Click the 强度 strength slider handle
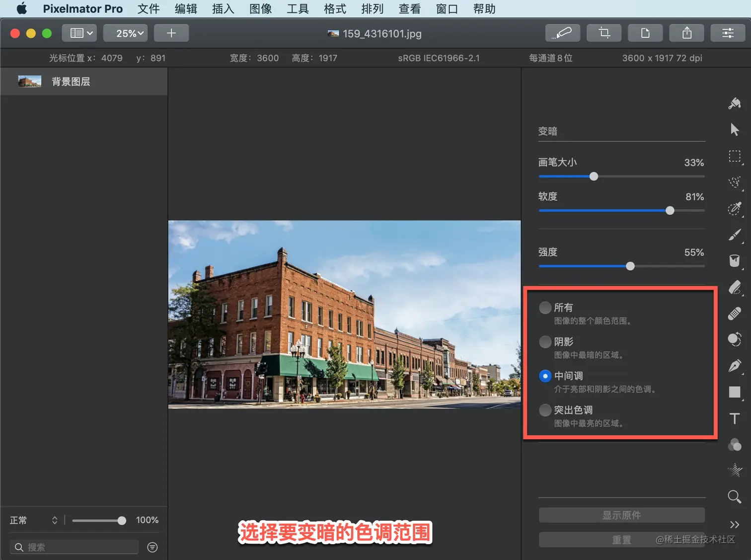Viewport: 751px width, 560px height. [x=630, y=266]
